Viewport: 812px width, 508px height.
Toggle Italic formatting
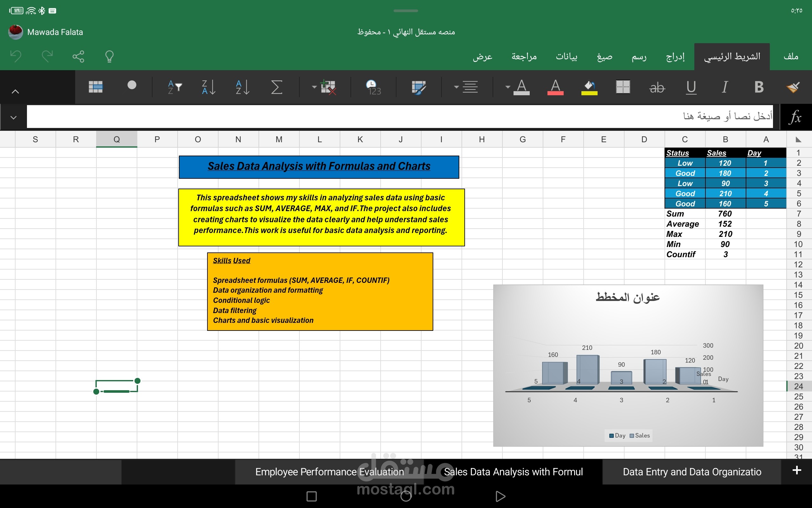[x=725, y=87]
